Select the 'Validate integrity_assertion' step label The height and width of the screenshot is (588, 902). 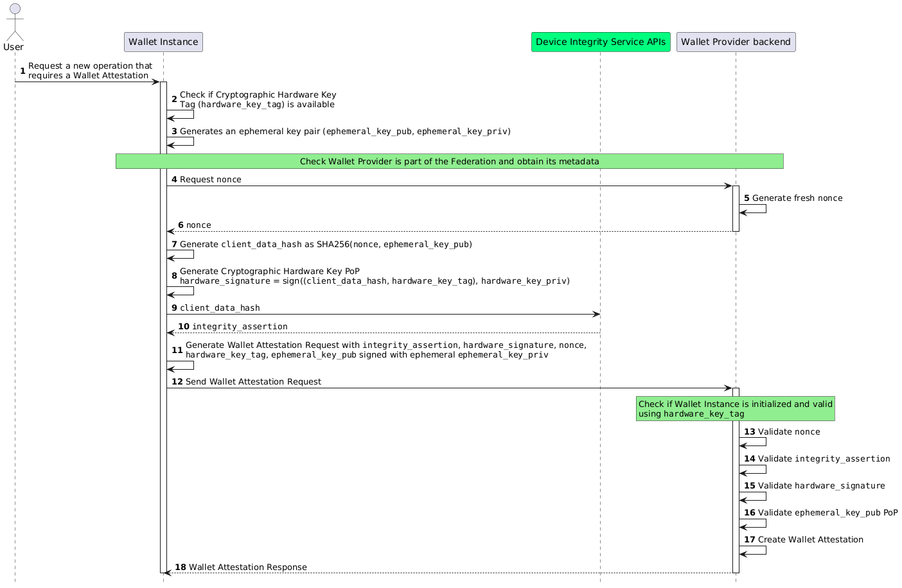[x=824, y=459]
